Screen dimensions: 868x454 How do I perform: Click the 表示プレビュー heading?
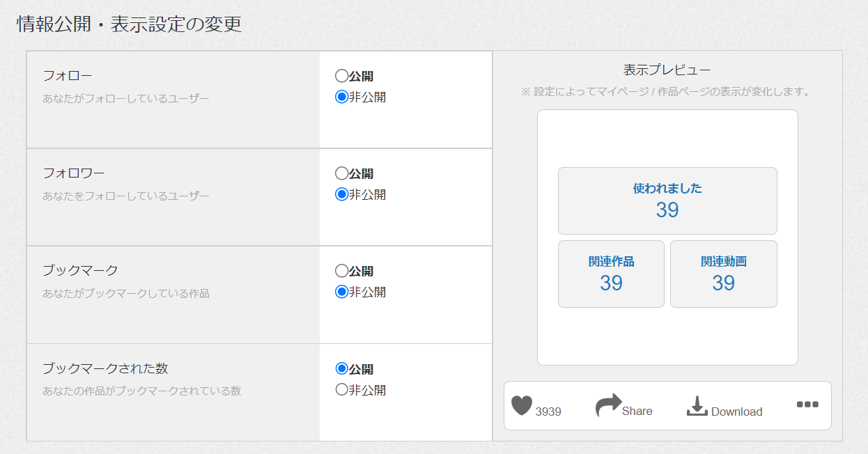667,70
